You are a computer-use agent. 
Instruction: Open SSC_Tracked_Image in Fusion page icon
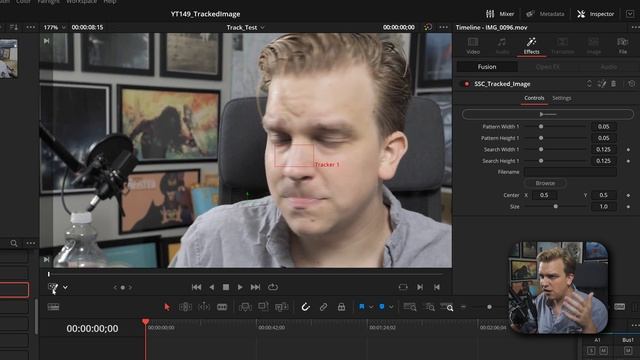[x=602, y=84]
